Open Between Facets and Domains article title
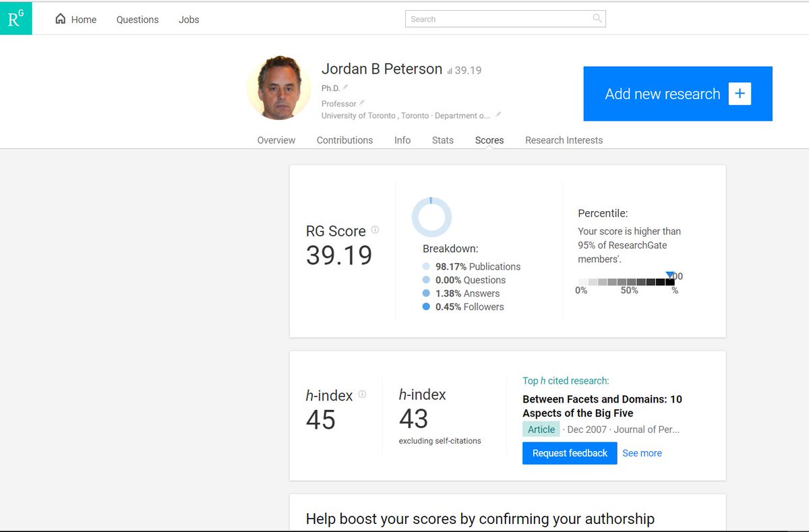 click(x=602, y=406)
